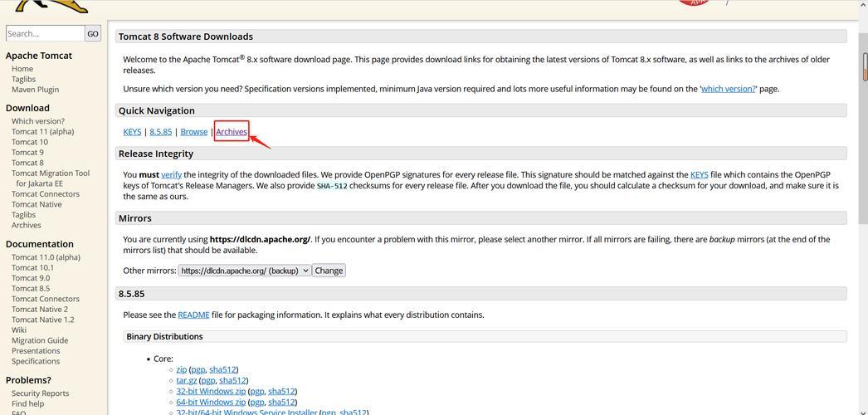Viewport: 868px width, 415px height.
Task: Open the Wiki link
Action: tap(19, 330)
